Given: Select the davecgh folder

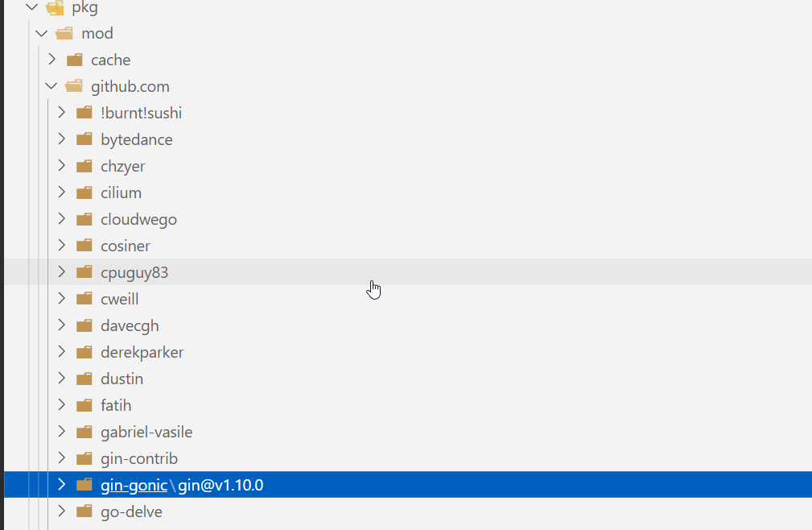Looking at the screenshot, I should [130, 325].
